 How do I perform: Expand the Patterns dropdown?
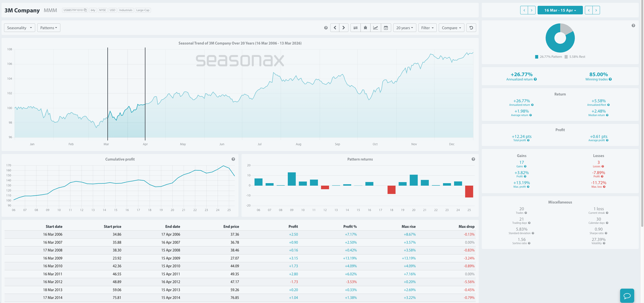(x=49, y=28)
